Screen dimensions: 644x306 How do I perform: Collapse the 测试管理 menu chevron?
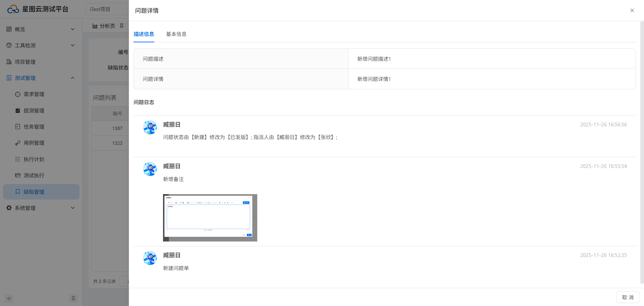coord(73,78)
